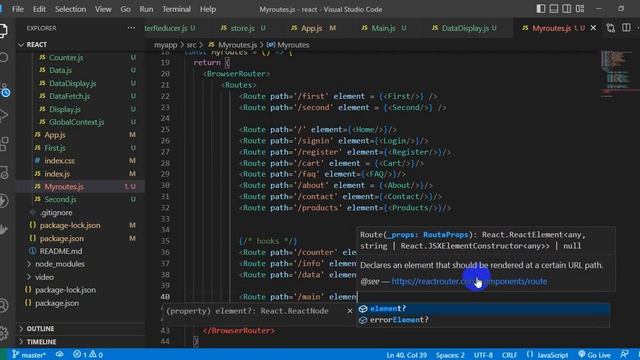
Task: Click the master branch status item
Action: tap(29, 355)
